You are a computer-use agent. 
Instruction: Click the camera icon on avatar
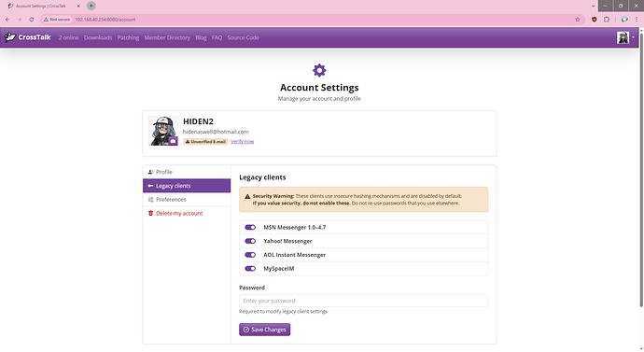(173, 141)
